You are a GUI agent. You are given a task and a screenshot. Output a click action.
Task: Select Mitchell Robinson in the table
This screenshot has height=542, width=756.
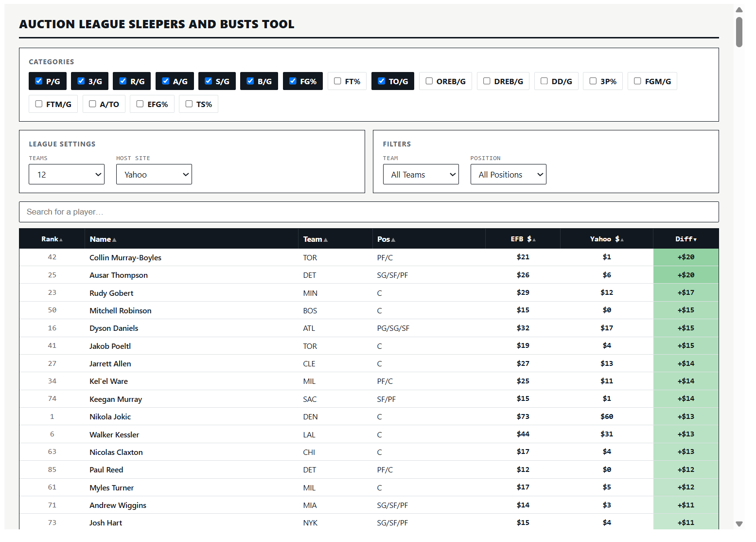pos(121,310)
